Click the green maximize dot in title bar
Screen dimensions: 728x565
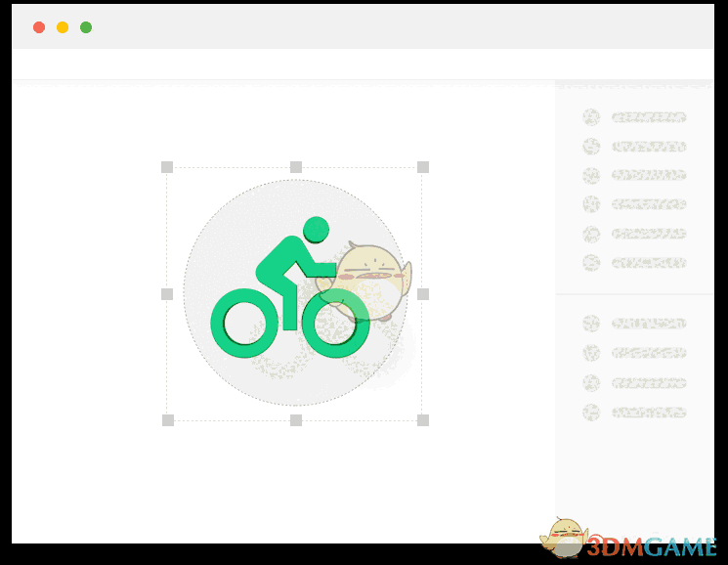click(x=86, y=27)
